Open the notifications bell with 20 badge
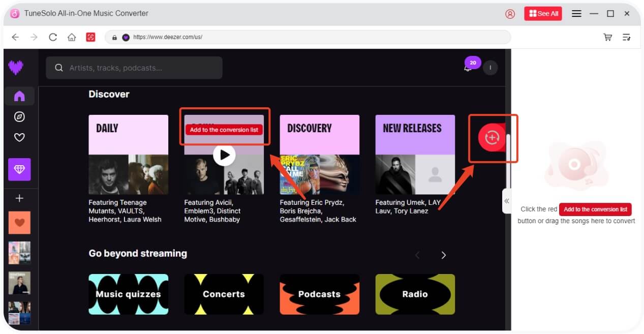Viewport: 644px width, 334px height. pyautogui.click(x=468, y=68)
